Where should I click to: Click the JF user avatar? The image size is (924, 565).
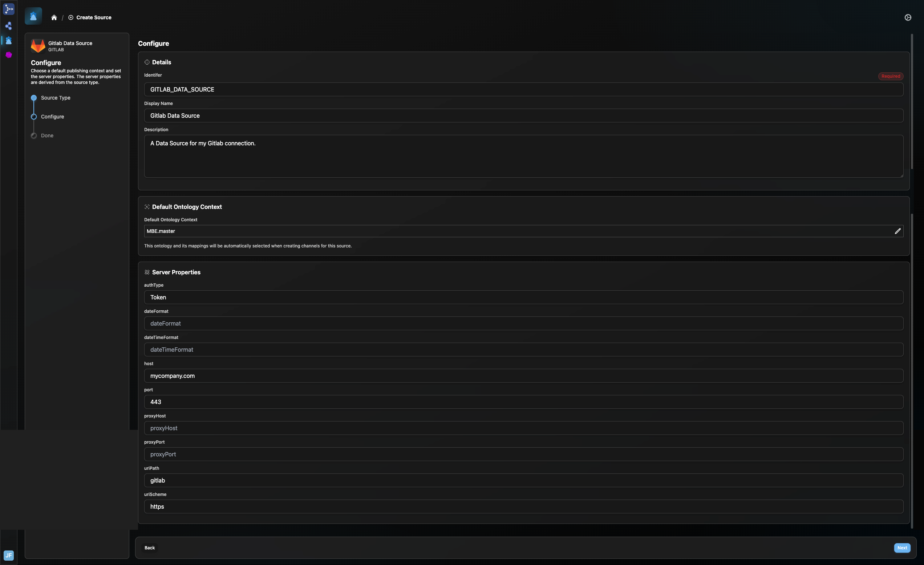coord(9,555)
